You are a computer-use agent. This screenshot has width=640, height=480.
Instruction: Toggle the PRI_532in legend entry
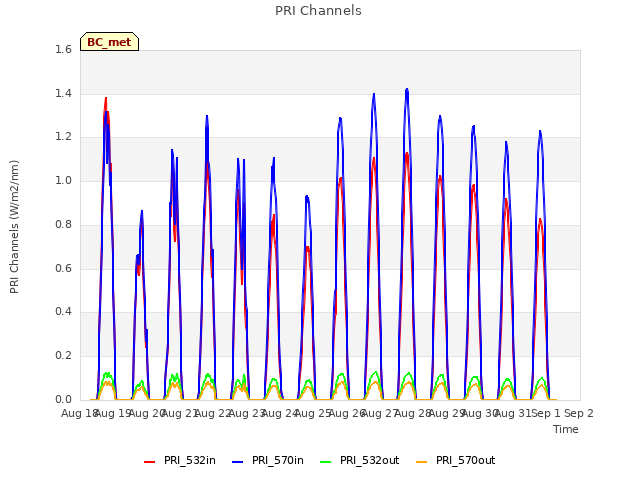(x=180, y=460)
